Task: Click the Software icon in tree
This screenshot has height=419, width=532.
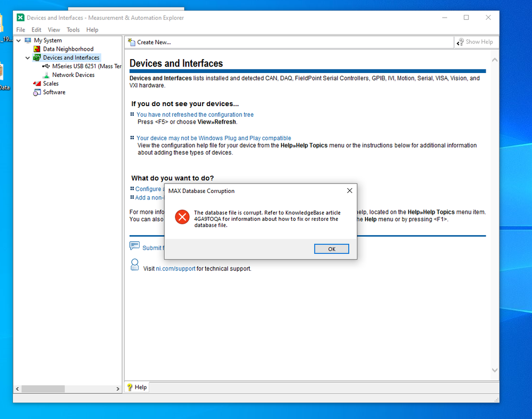Action: (x=37, y=92)
